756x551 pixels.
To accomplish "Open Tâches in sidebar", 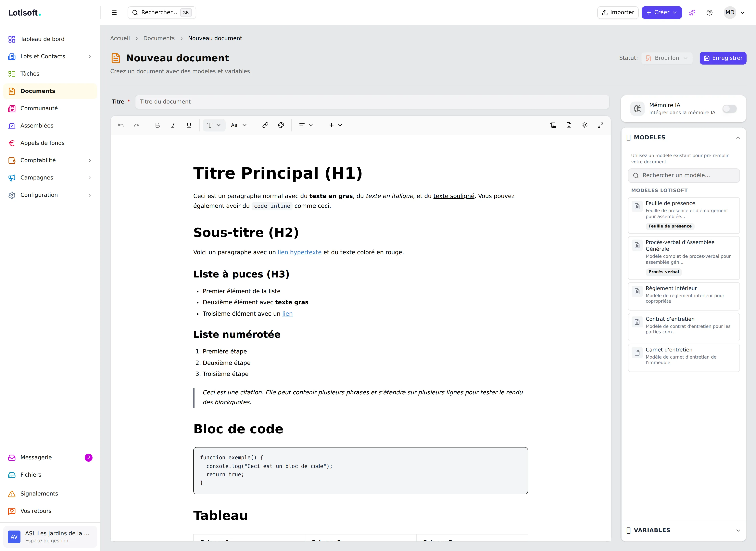I will (50, 74).
